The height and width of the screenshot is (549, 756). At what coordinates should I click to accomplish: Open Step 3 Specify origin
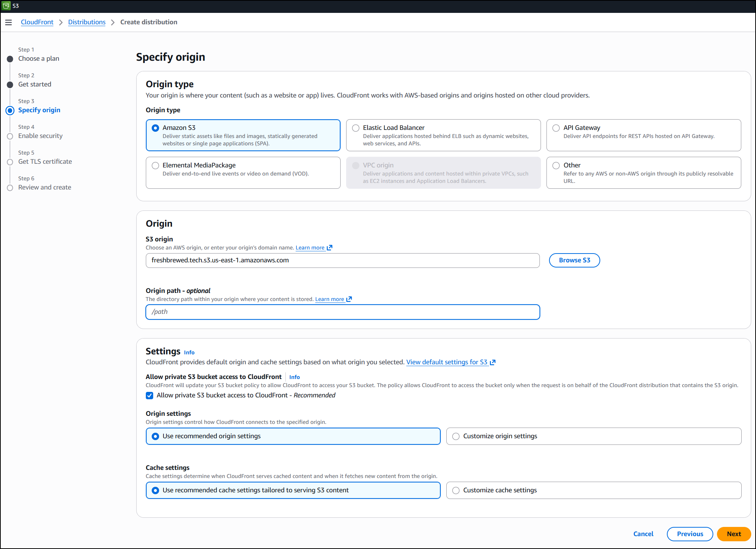[39, 110]
